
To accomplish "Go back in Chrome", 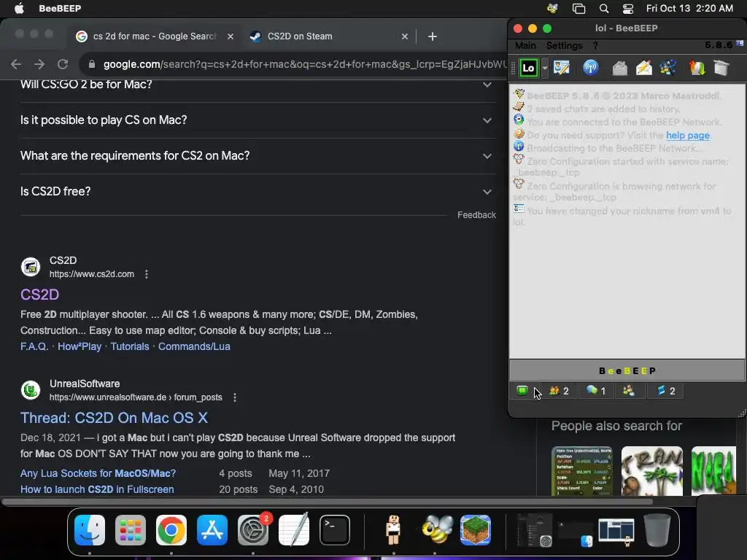I will pos(16,64).
